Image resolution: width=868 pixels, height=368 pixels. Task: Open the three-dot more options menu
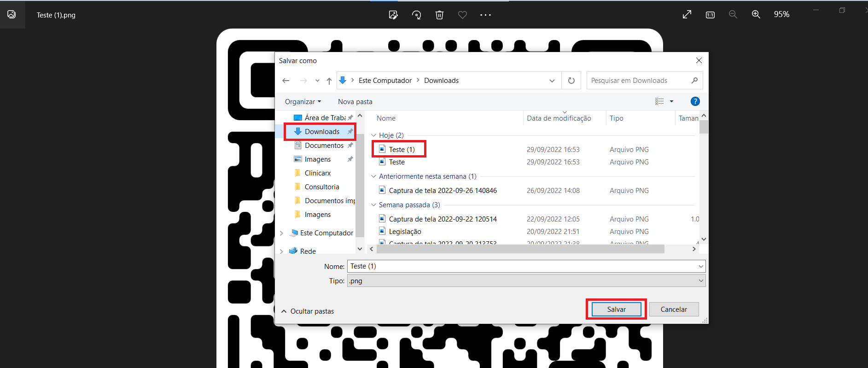click(485, 15)
